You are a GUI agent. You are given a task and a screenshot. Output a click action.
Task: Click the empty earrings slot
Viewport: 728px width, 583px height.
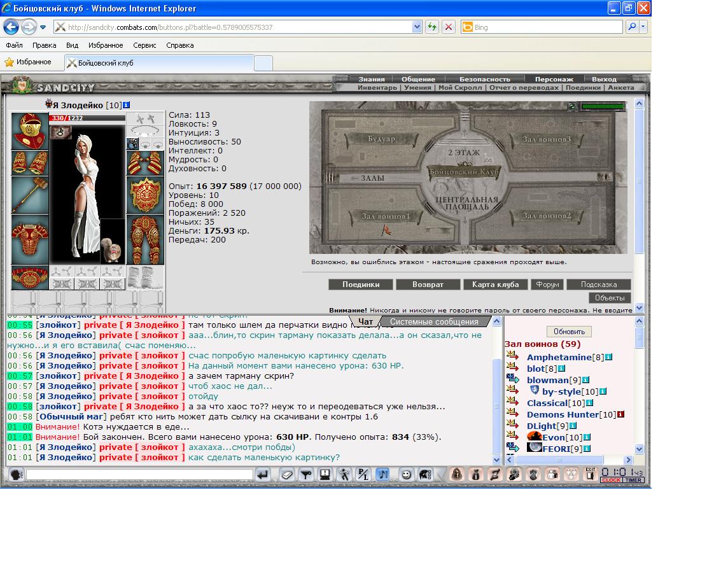(x=145, y=118)
